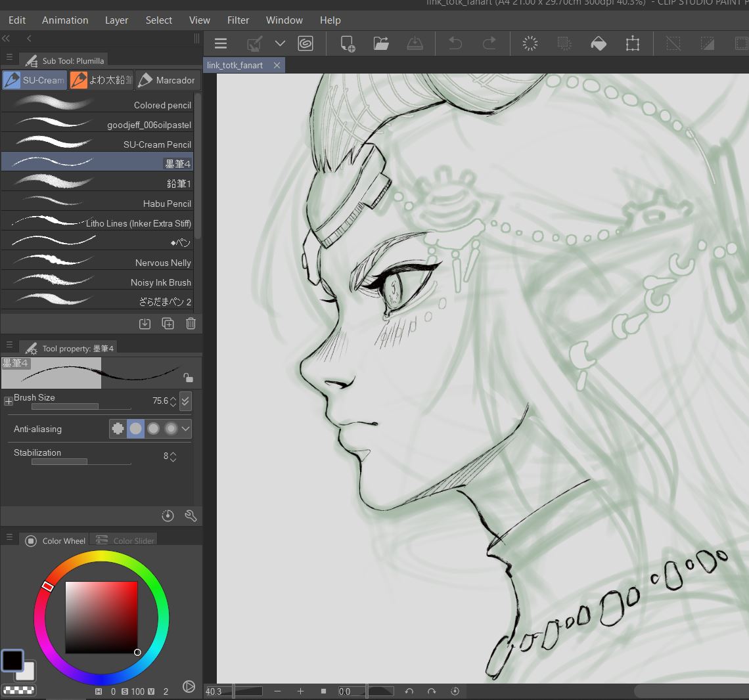Open the Color Wheel panel menu icon
The width and height of the screenshot is (749, 700).
pos(9,537)
